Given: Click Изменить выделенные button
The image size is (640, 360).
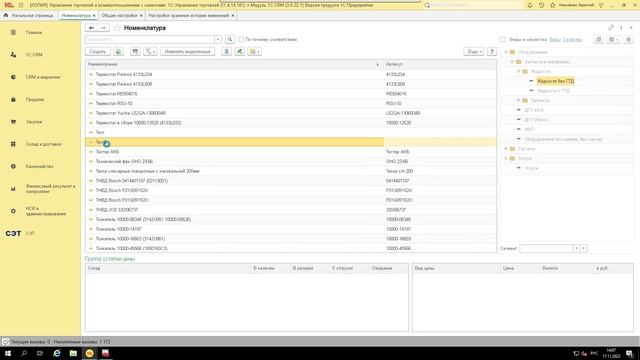Looking at the screenshot, I should pos(187,52).
